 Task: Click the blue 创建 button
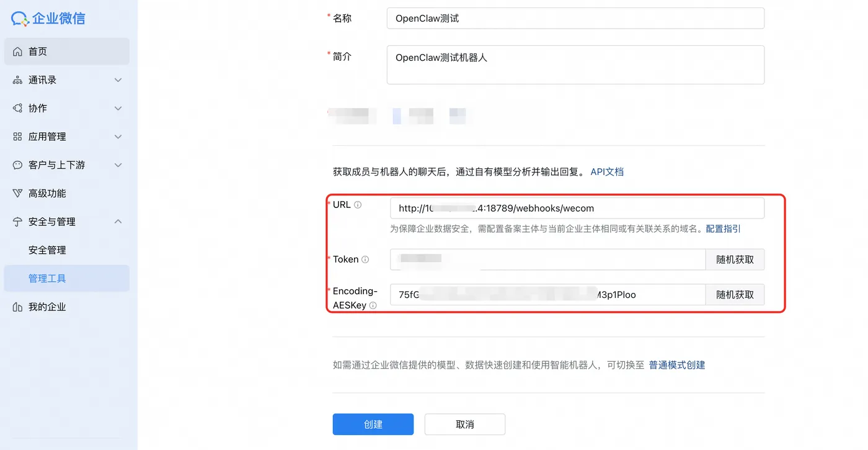[x=373, y=425]
